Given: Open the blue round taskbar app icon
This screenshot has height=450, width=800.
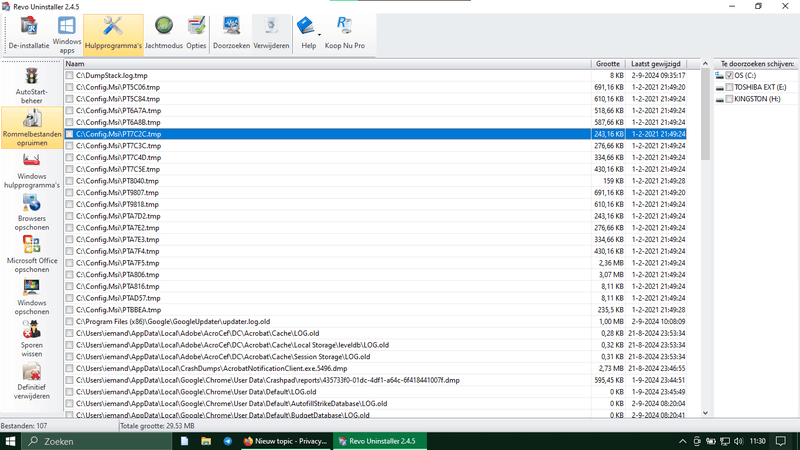Looking at the screenshot, I should [x=228, y=441].
